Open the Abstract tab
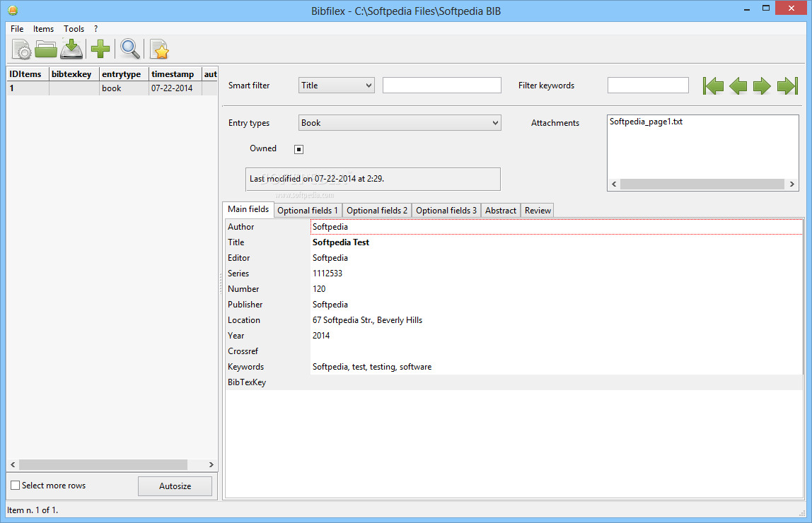Viewport: 812px width, 523px height. (x=501, y=211)
